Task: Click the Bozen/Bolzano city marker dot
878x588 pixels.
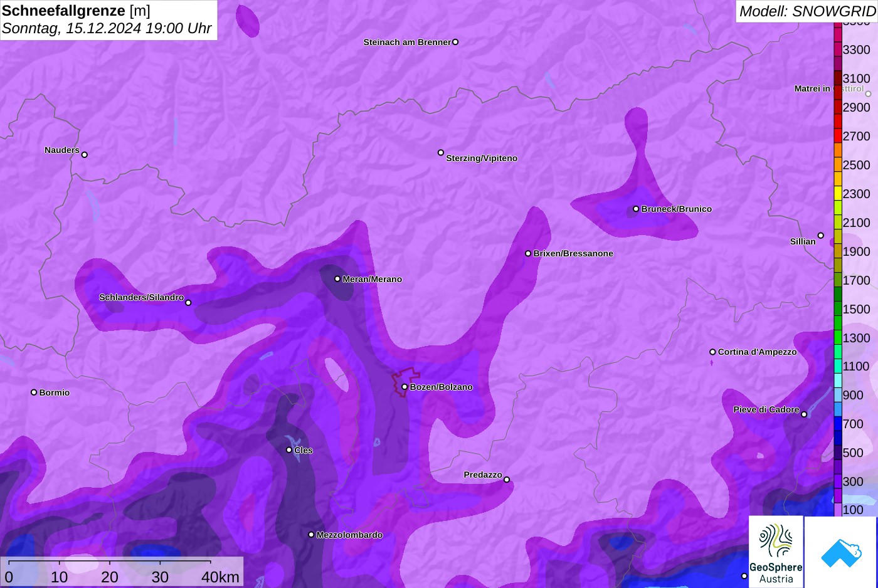Action: tap(405, 387)
